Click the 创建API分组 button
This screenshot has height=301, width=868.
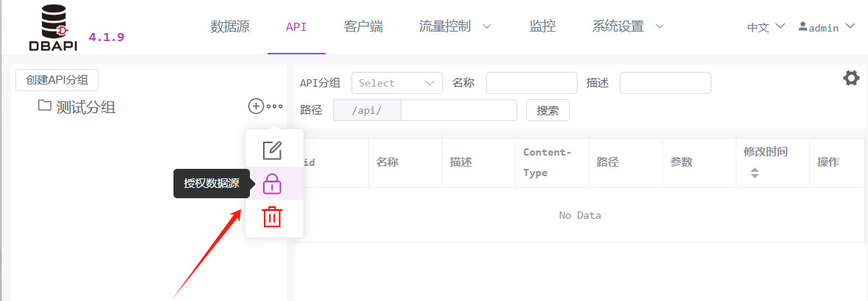coord(57,80)
